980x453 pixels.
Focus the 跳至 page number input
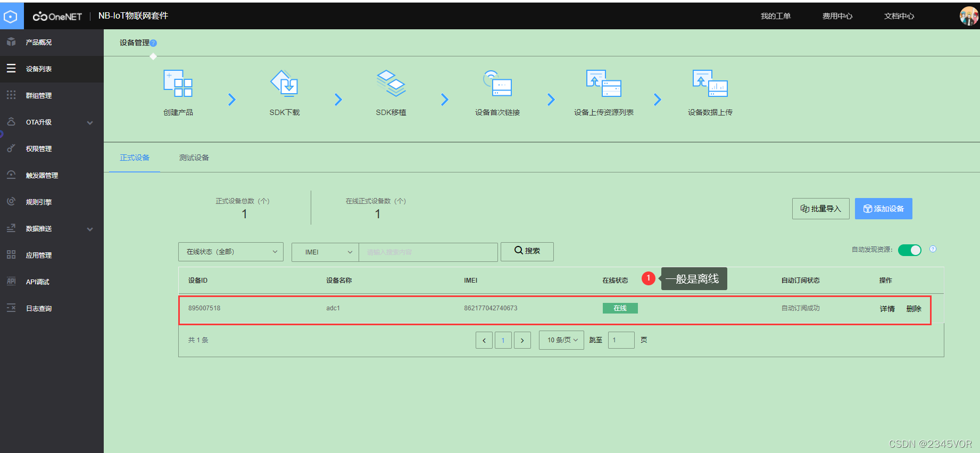621,340
